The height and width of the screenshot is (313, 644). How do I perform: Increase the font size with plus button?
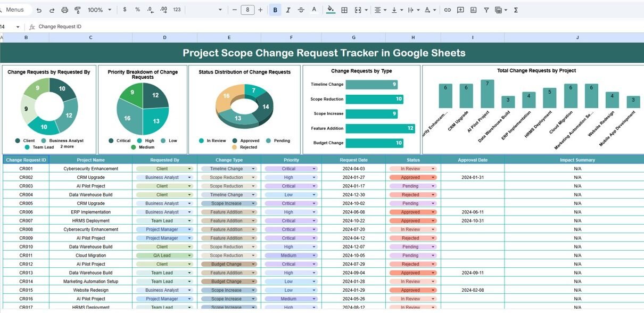point(260,10)
